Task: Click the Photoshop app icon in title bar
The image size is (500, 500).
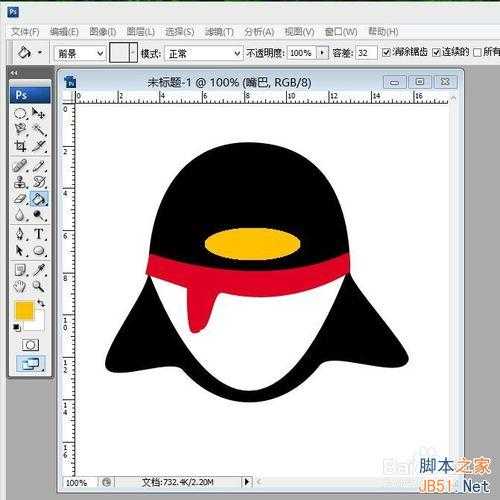Action: [x=13, y=13]
